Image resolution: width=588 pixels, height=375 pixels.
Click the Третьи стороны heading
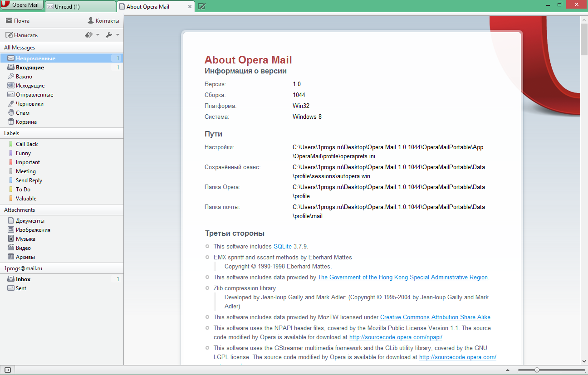click(x=235, y=234)
